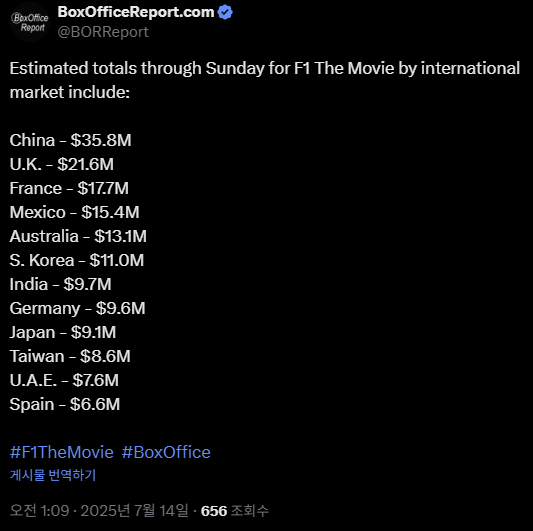The height and width of the screenshot is (531, 533).
Task: Click the U.A.E. – $7.6M line
Action: (64, 380)
